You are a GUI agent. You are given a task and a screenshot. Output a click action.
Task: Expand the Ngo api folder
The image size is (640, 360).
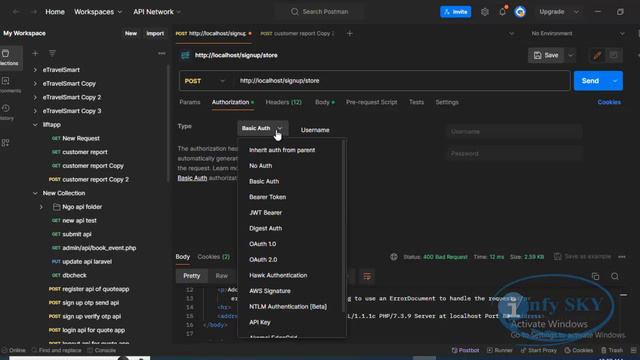(x=41, y=207)
